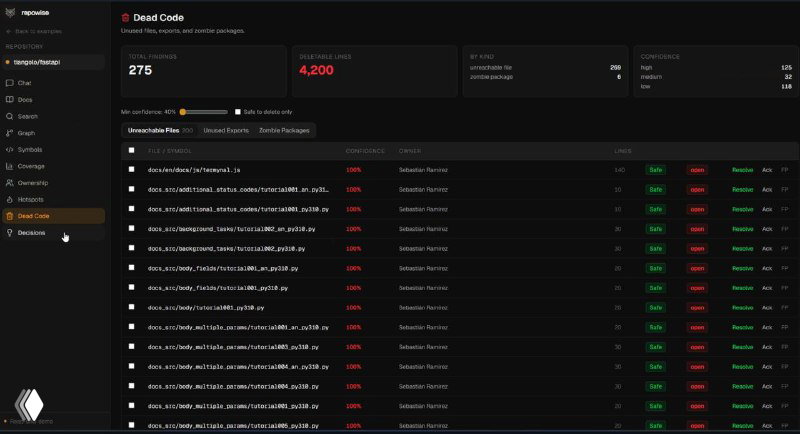Resolve the additional_status_codes/tutorial001_py310.py finding
The height and width of the screenshot is (434, 800).
point(742,209)
